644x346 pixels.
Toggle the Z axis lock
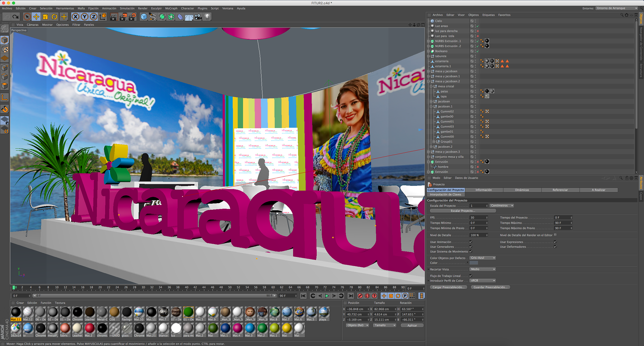point(94,16)
